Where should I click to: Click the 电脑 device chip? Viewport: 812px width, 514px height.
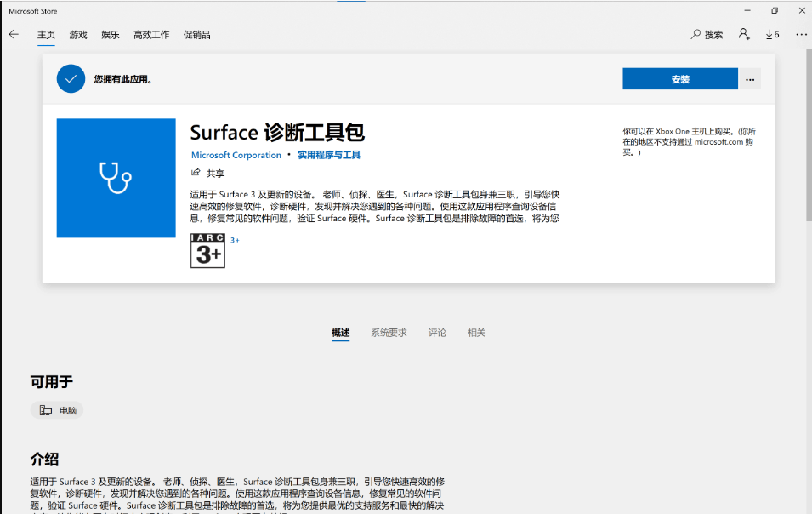tap(57, 410)
